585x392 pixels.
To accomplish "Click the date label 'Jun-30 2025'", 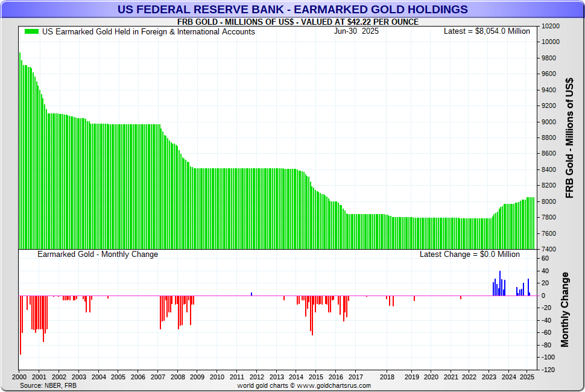I will coord(356,31).
